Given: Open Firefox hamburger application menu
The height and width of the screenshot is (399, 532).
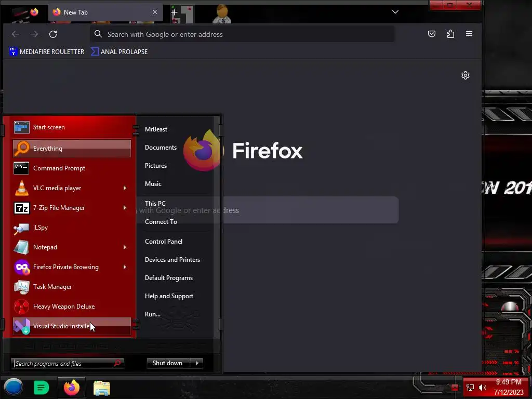Looking at the screenshot, I should (x=469, y=34).
